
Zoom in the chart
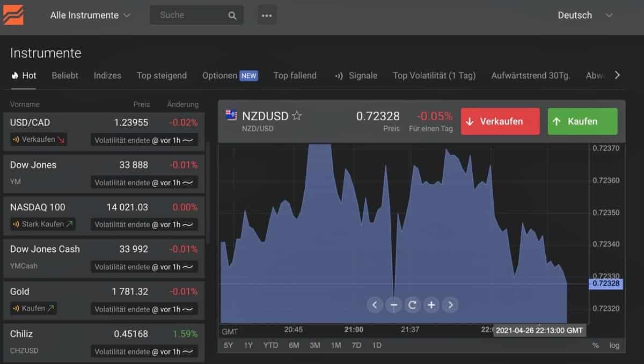pos(431,305)
